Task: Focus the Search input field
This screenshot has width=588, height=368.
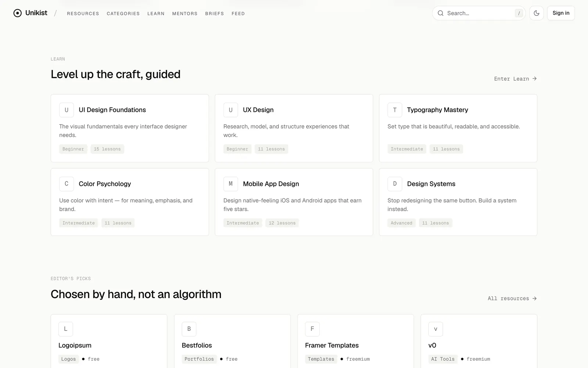Action: pyautogui.click(x=479, y=13)
